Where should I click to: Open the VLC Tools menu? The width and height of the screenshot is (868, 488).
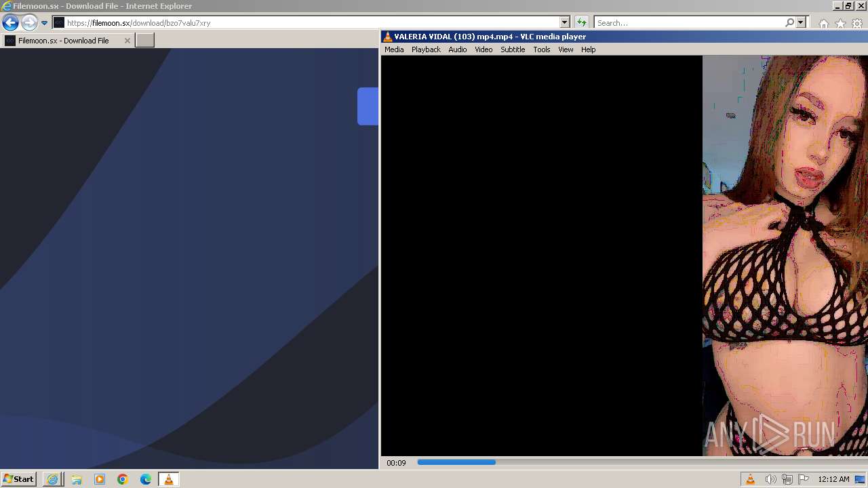(x=541, y=49)
